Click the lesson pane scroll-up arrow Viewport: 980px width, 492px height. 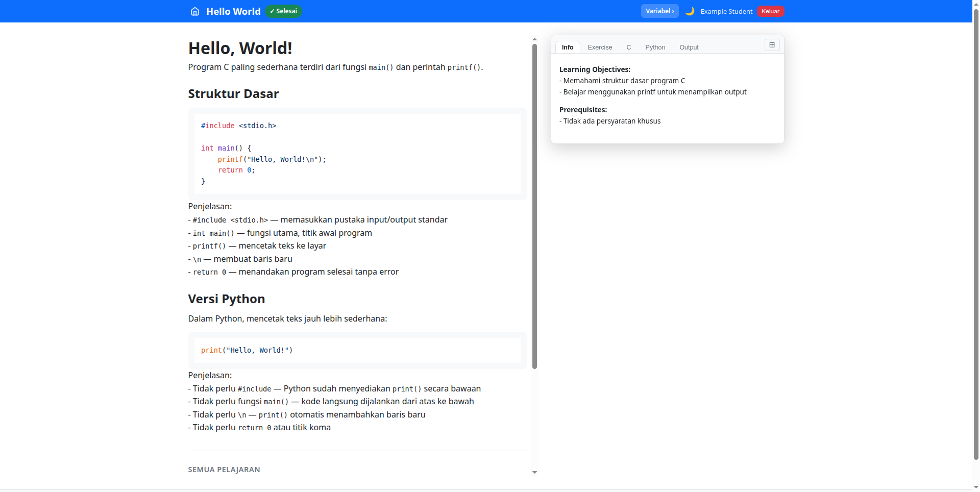tap(534, 39)
